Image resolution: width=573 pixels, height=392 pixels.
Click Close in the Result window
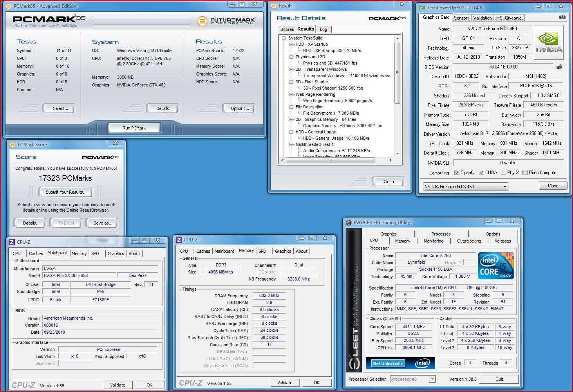tap(389, 182)
